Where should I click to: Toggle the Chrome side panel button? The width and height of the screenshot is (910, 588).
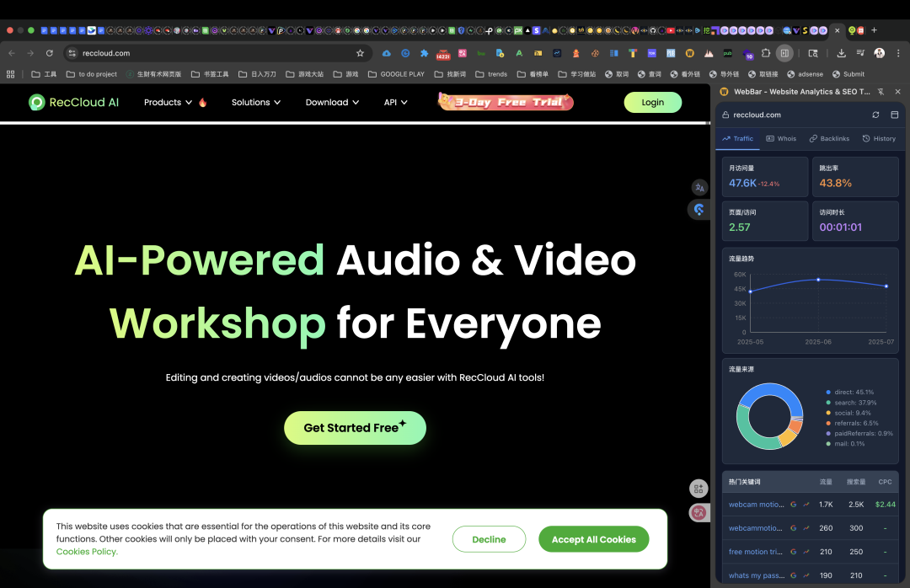(x=784, y=53)
